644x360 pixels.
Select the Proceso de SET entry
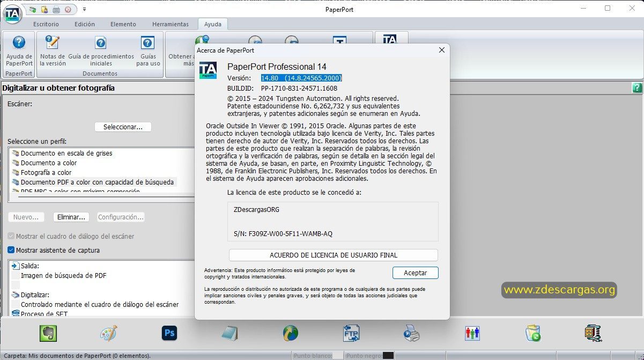(x=44, y=314)
